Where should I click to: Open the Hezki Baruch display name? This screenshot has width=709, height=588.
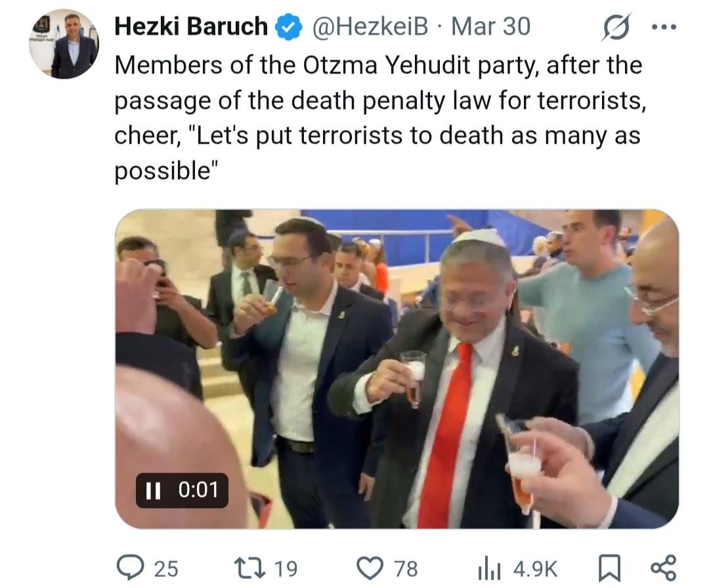tap(191, 26)
